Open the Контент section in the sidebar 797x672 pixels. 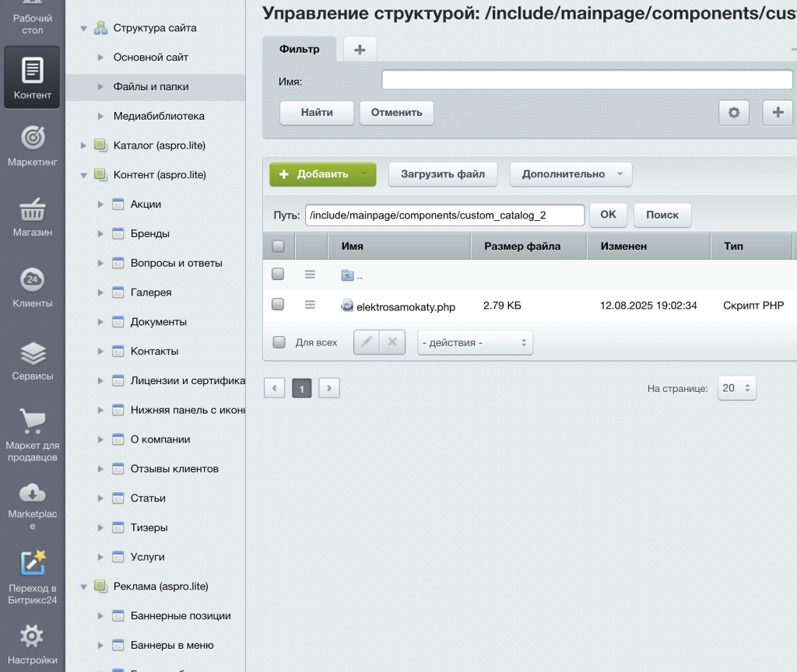click(32, 76)
